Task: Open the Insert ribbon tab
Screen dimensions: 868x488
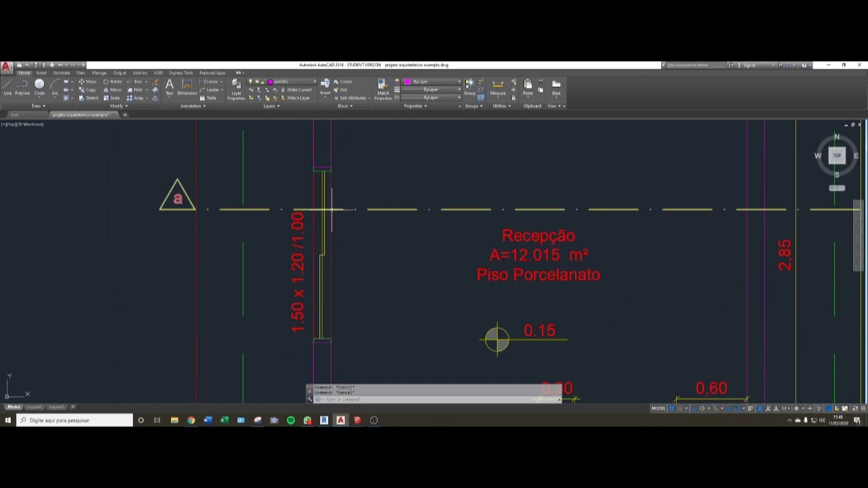Action: (41, 73)
